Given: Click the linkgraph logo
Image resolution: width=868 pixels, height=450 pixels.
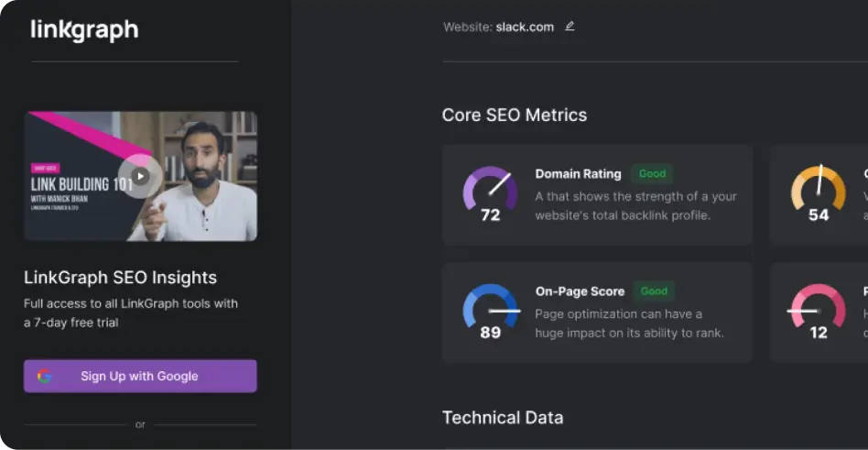Looking at the screenshot, I should [x=84, y=29].
